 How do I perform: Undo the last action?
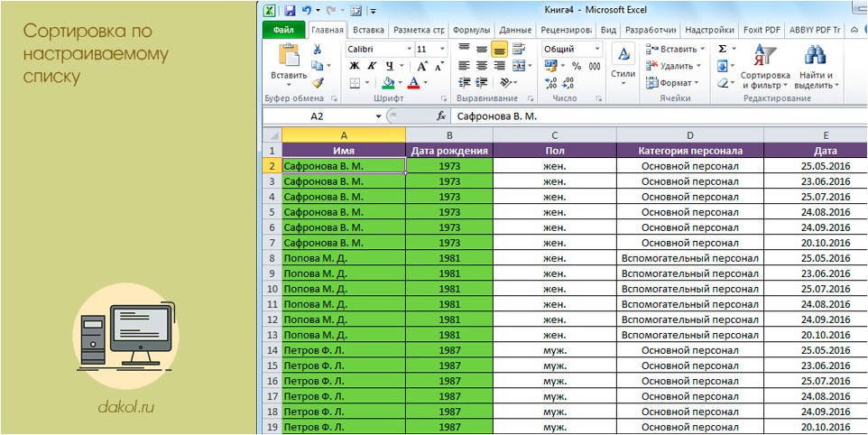point(307,10)
